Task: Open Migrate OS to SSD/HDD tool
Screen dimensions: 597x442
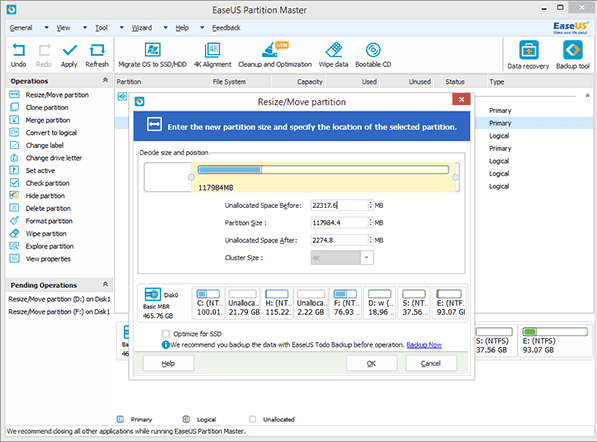Action: (x=152, y=50)
